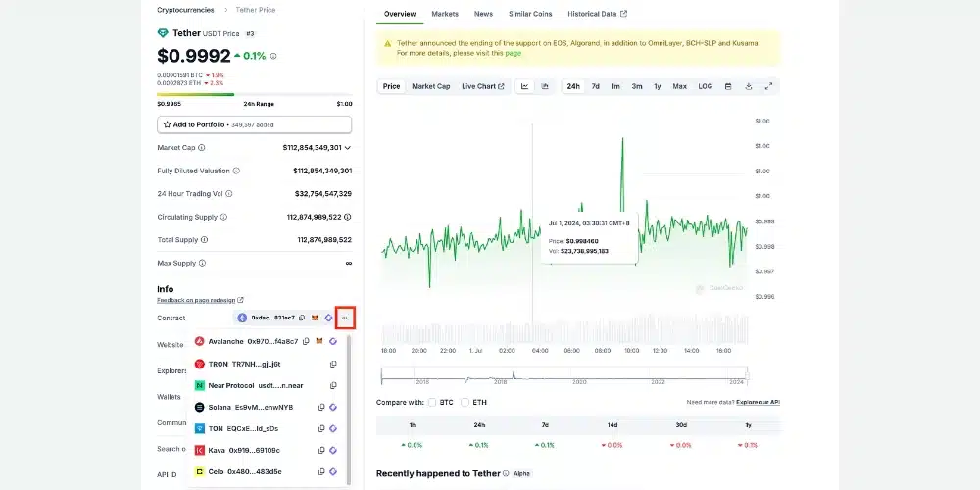Click the purple diamond icon beside Solana
Viewport: 980px width, 490px height.
(x=333, y=407)
